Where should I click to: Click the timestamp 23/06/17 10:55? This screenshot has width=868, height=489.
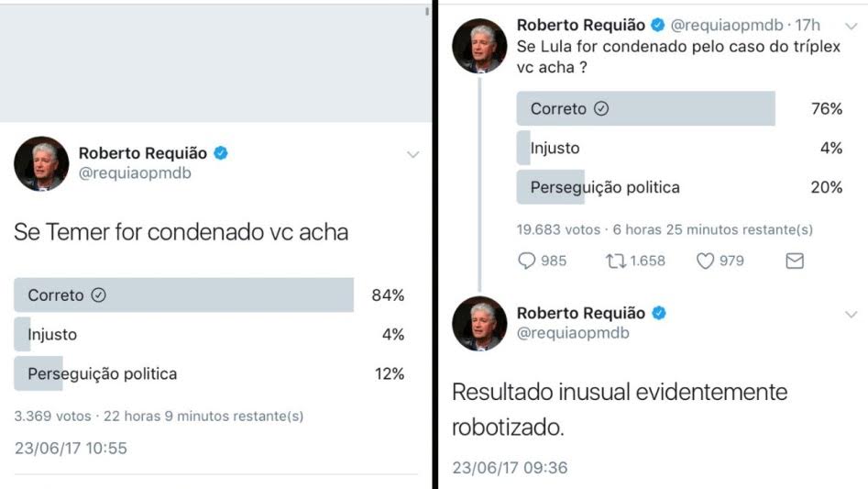[71, 449]
